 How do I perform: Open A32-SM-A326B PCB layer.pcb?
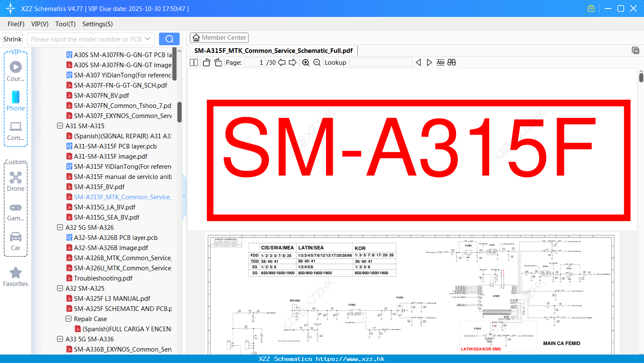[112, 237]
